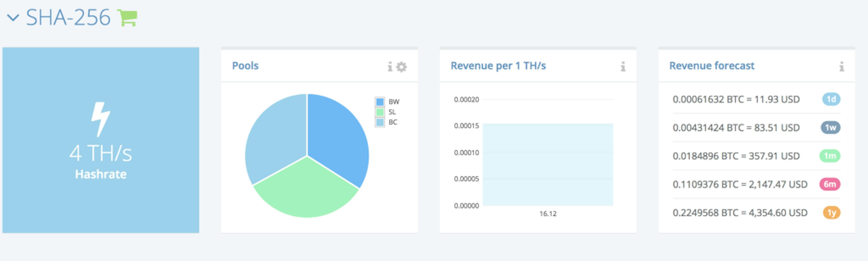Open Revenue per 1 TH/s info icon

pos(623,67)
